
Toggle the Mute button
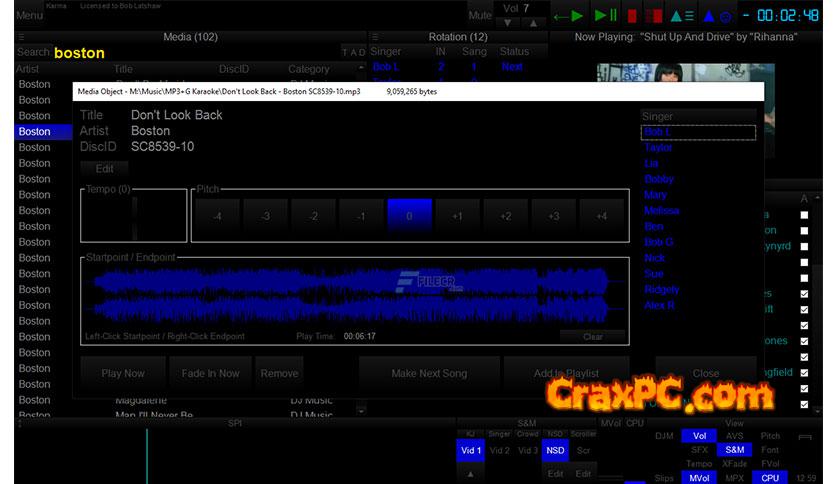[480, 15]
